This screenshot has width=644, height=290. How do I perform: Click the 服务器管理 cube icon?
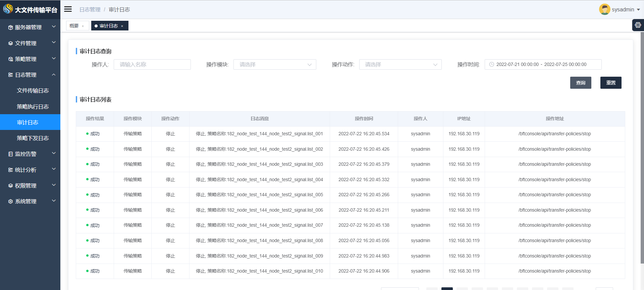10,27
